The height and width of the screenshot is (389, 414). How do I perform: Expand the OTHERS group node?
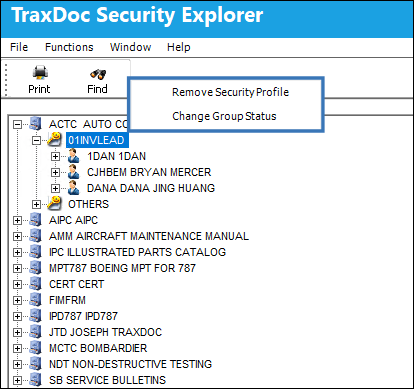pos(36,204)
